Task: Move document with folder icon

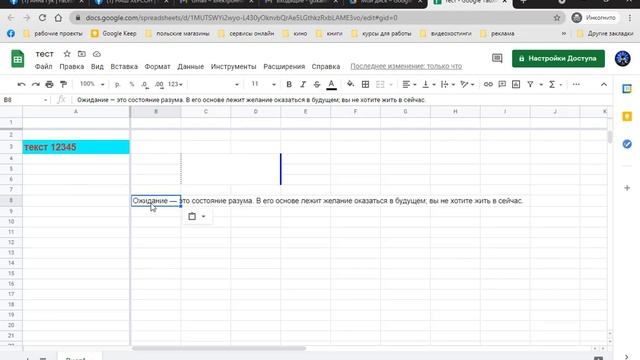Action: point(82,54)
